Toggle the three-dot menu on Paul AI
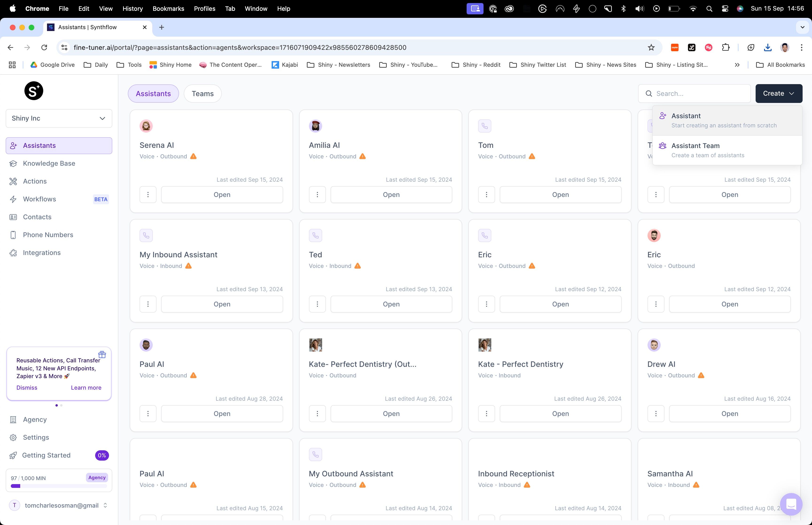Viewport: 812px width, 525px height. tap(148, 413)
